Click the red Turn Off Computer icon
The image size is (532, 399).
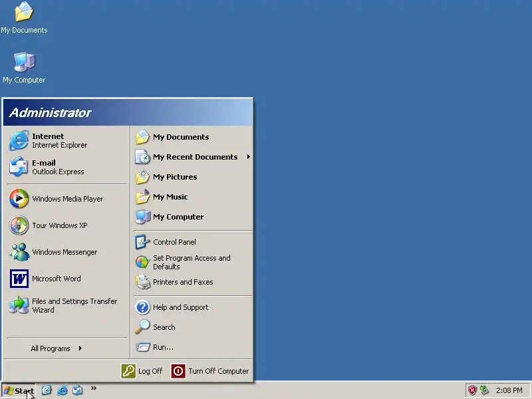(178, 371)
